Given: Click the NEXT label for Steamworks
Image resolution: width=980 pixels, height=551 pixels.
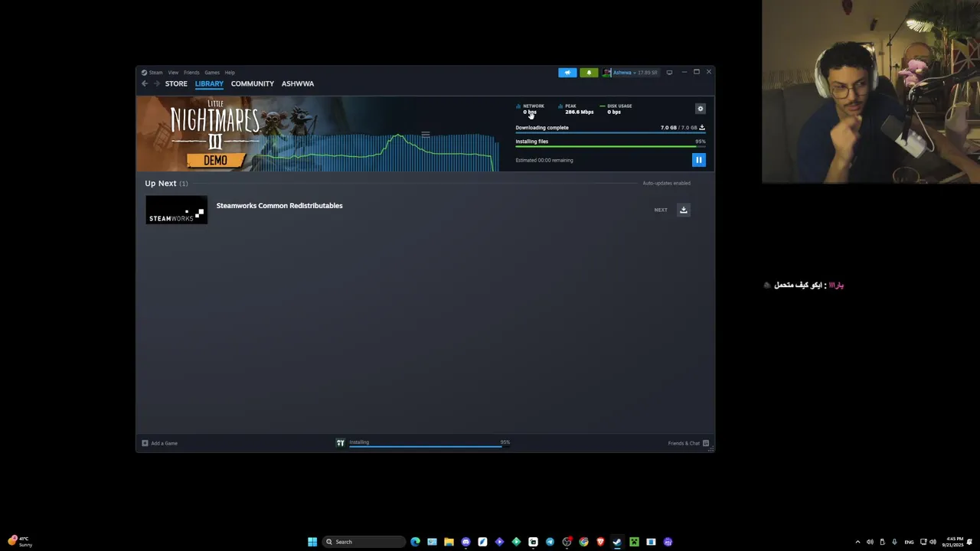Looking at the screenshot, I should 661,210.
